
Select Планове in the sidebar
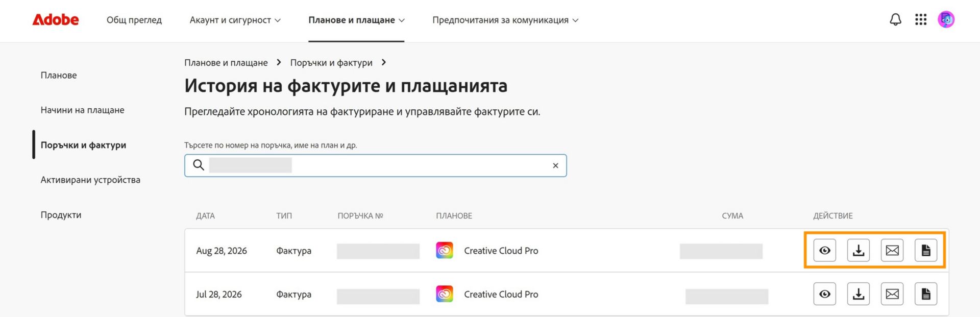point(59,75)
